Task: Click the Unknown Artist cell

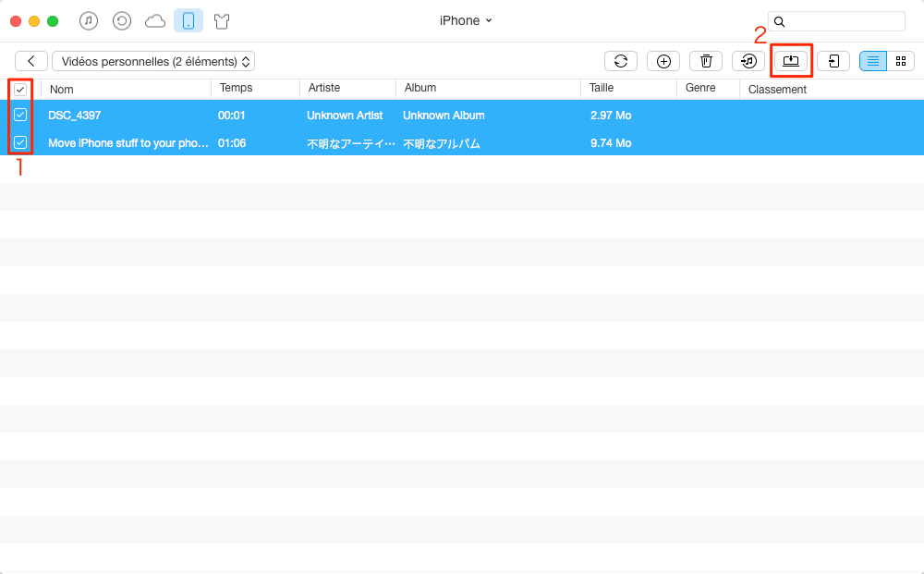Action: click(x=345, y=116)
